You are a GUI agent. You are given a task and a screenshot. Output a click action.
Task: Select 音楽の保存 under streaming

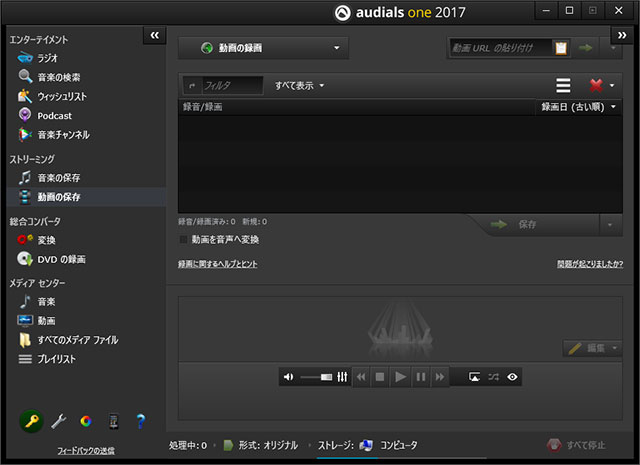(x=49, y=178)
